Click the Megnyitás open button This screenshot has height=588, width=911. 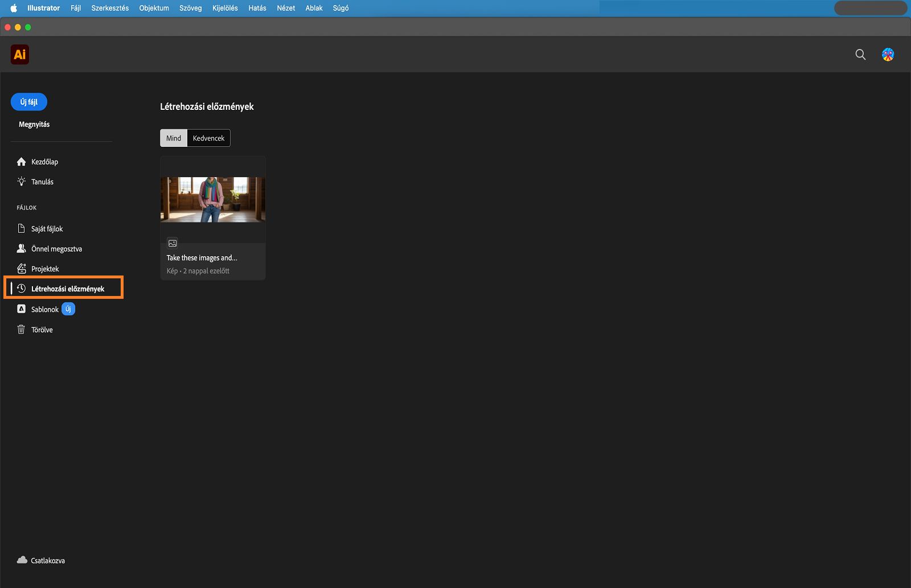click(34, 124)
